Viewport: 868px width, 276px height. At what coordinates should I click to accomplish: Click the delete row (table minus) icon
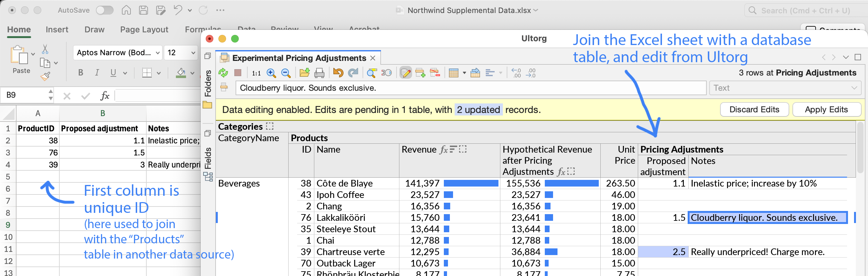pyautogui.click(x=435, y=73)
